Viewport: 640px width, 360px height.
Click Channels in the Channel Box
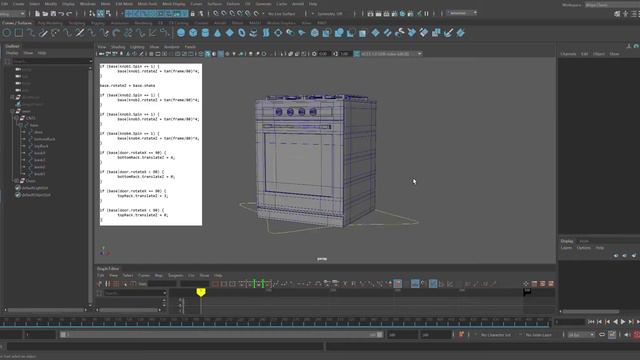coord(568,54)
